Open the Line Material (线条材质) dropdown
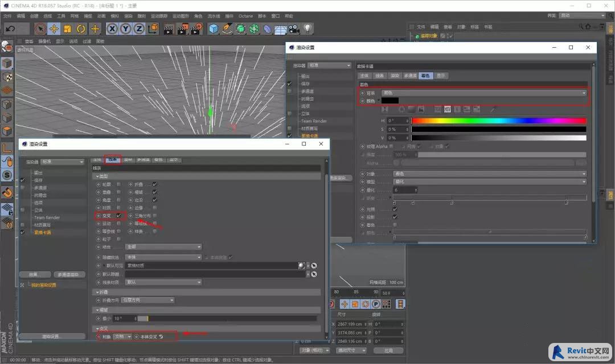The width and height of the screenshot is (615, 364). click(x=163, y=282)
